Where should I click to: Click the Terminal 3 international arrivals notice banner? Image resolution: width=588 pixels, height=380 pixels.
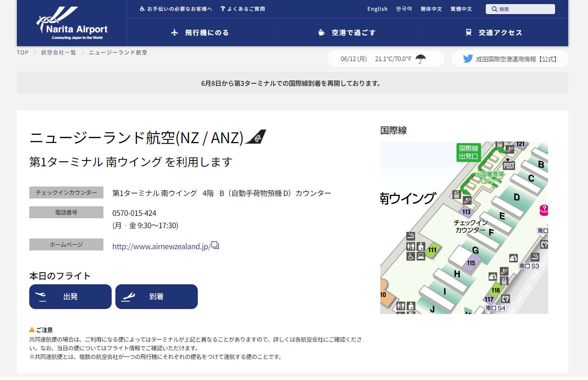tap(293, 83)
